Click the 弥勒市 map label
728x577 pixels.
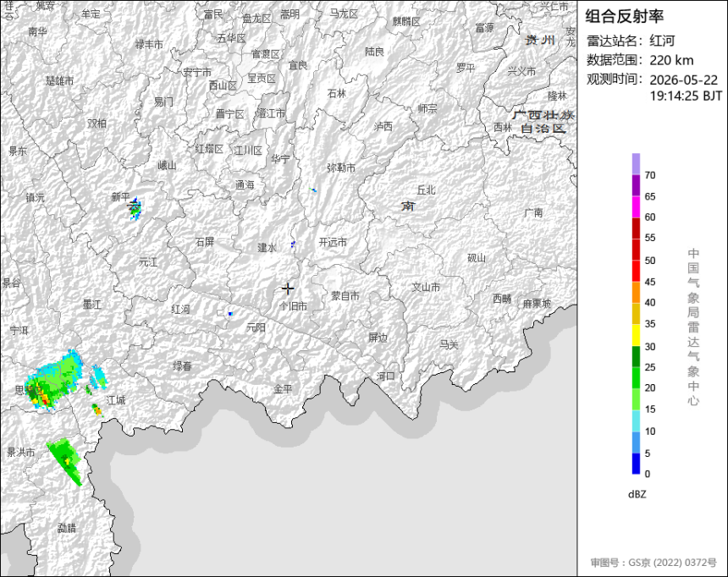point(341,168)
